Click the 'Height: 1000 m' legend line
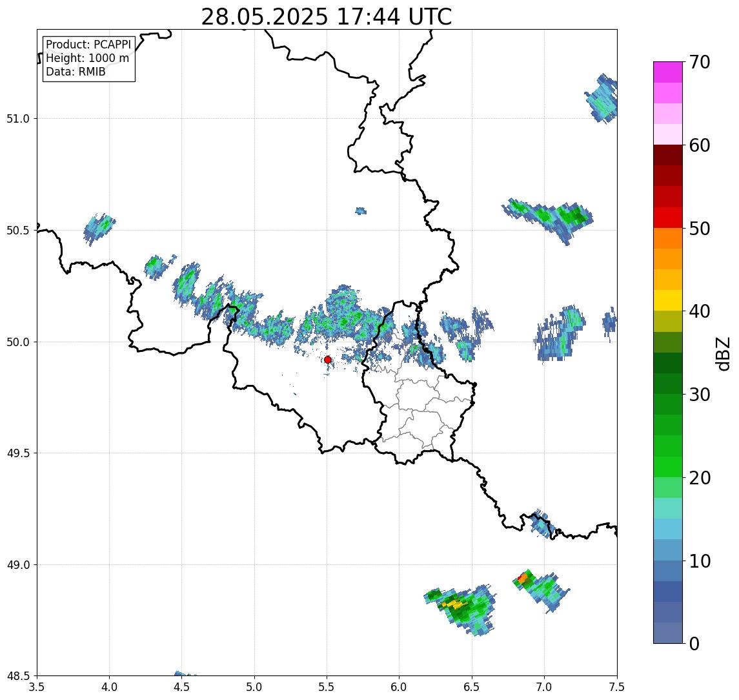Screen dimensions: 739x700 pyautogui.click(x=87, y=58)
